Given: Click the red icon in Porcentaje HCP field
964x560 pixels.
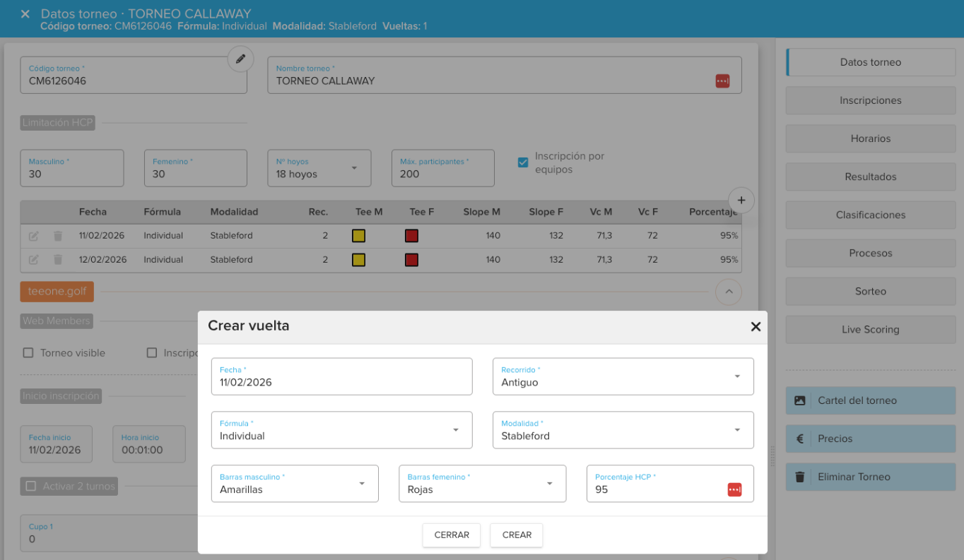Looking at the screenshot, I should [734, 489].
